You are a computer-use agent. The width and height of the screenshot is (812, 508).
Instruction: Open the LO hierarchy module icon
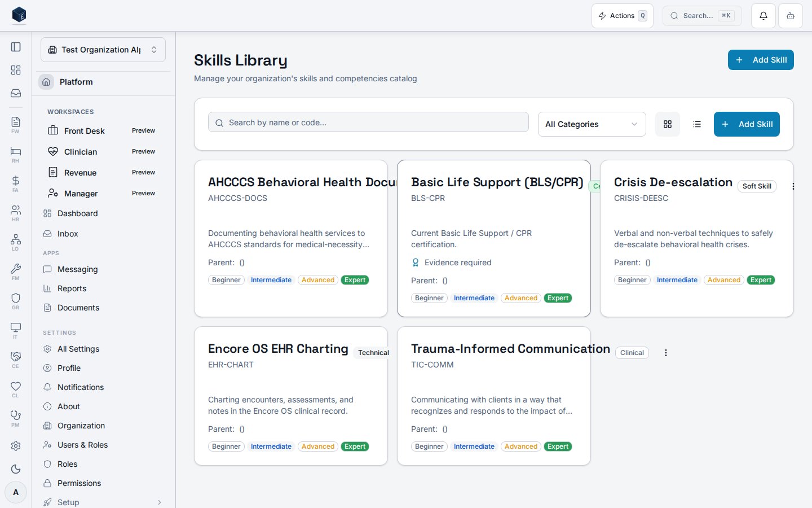tap(16, 242)
